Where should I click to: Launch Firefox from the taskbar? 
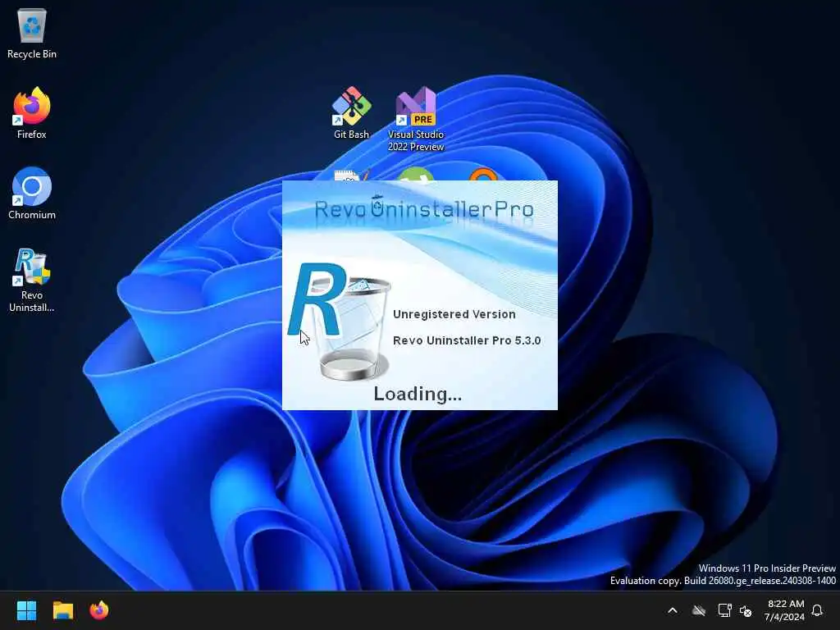(99, 610)
